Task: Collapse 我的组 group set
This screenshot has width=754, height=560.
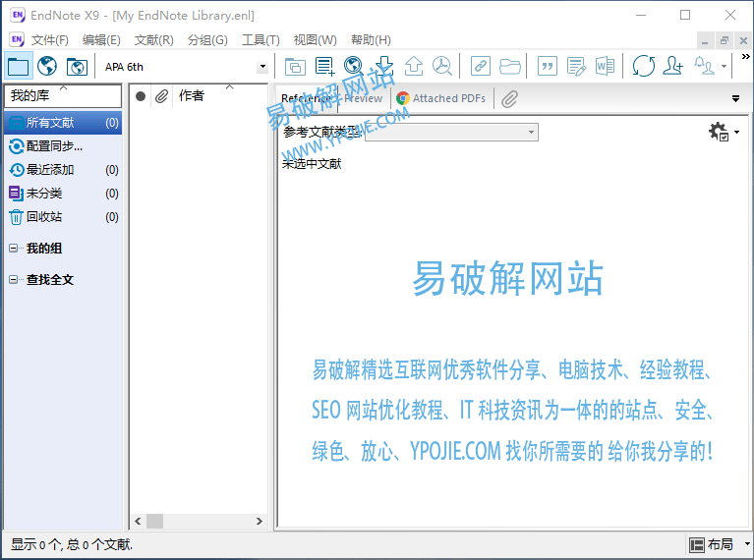Action: 14,249
